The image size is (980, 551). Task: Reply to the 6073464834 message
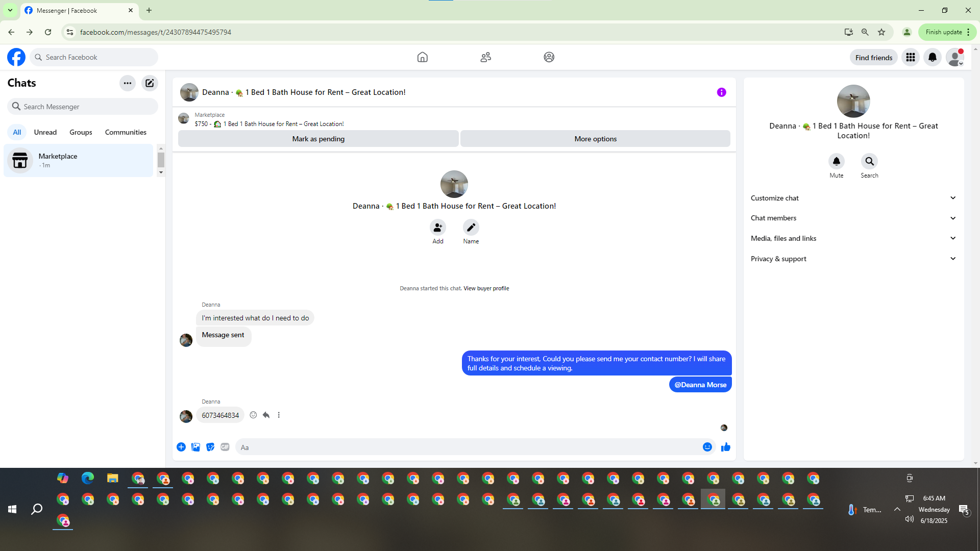[266, 415]
